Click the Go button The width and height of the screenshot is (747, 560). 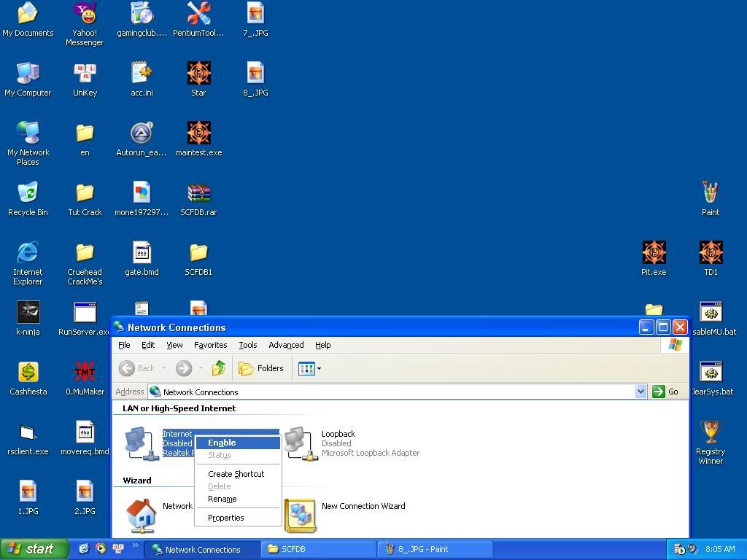pyautogui.click(x=666, y=392)
